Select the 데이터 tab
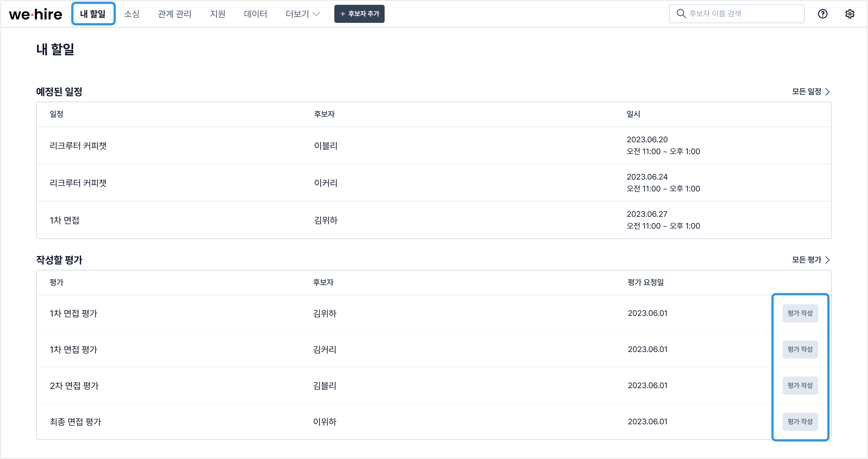 click(x=255, y=14)
